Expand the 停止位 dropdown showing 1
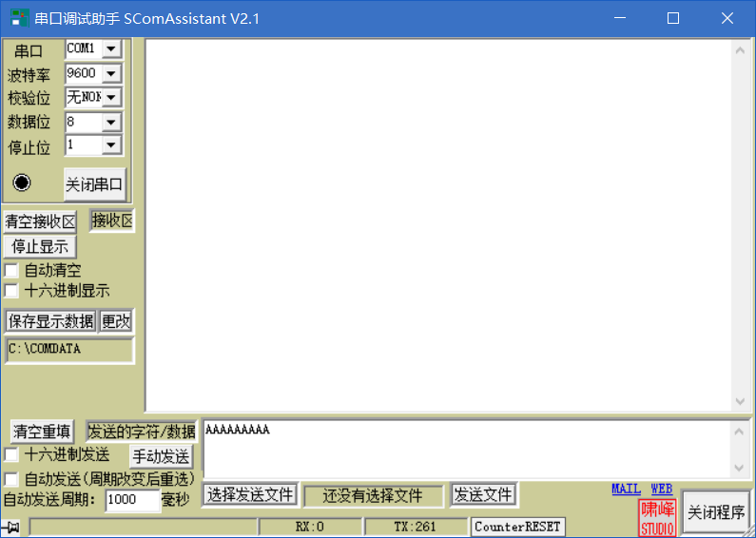 pyautogui.click(x=111, y=145)
